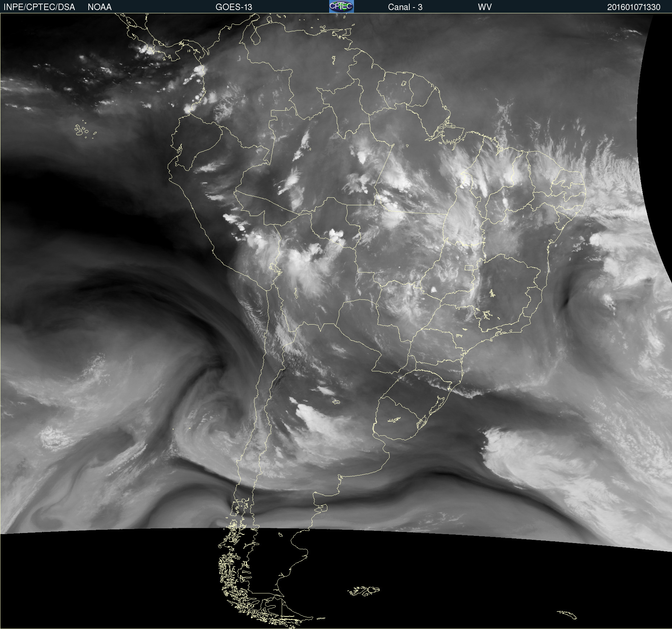Select the INPE/CPTEC/DSA header text
Viewport: 672px width, 629px height.
click(x=39, y=7)
